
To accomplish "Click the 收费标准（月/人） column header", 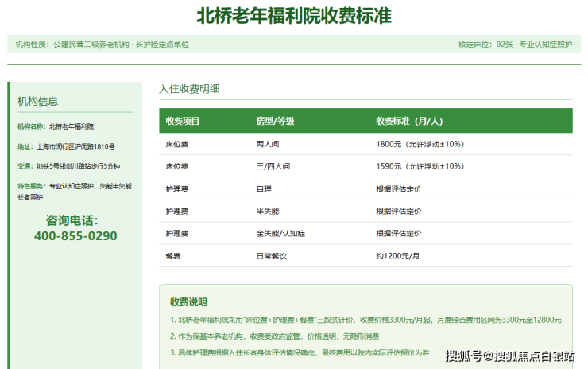I will 409,121.
